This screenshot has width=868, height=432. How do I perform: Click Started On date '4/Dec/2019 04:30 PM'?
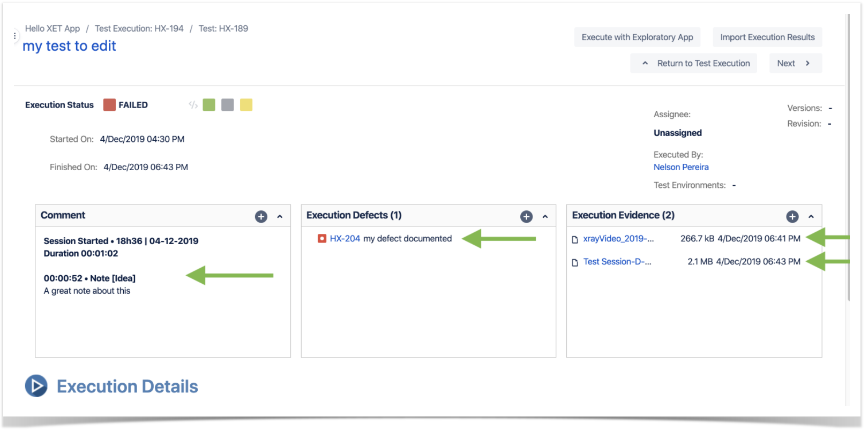pyautogui.click(x=142, y=139)
